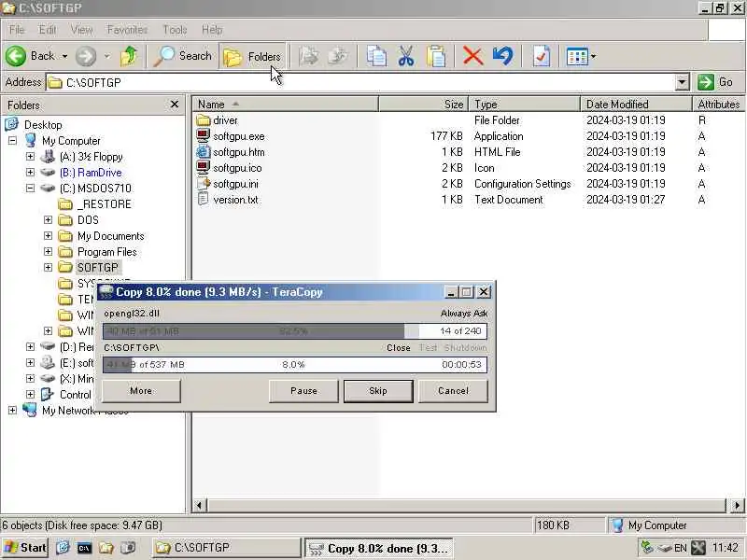Expand the My Documents folder node
Viewport: 747px width, 560px height.
pyautogui.click(x=49, y=236)
